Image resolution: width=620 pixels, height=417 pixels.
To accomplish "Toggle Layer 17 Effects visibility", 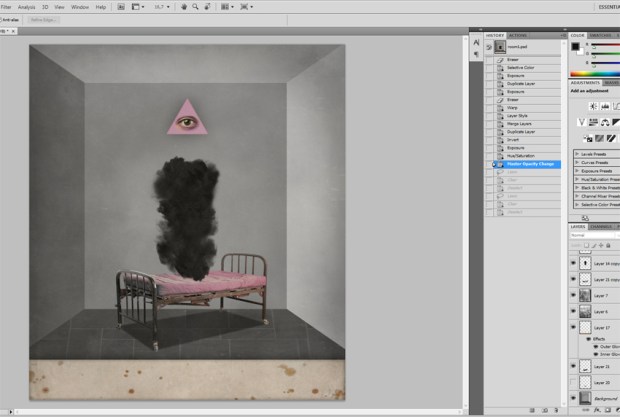I will 589,339.
